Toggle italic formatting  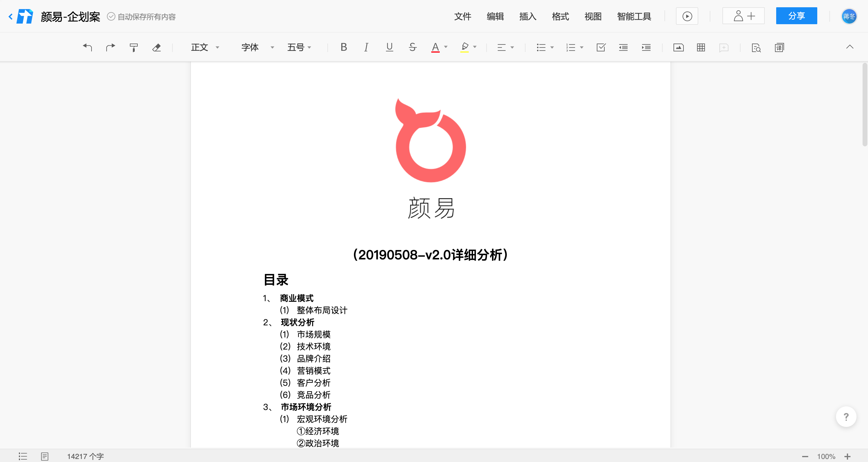[366, 47]
